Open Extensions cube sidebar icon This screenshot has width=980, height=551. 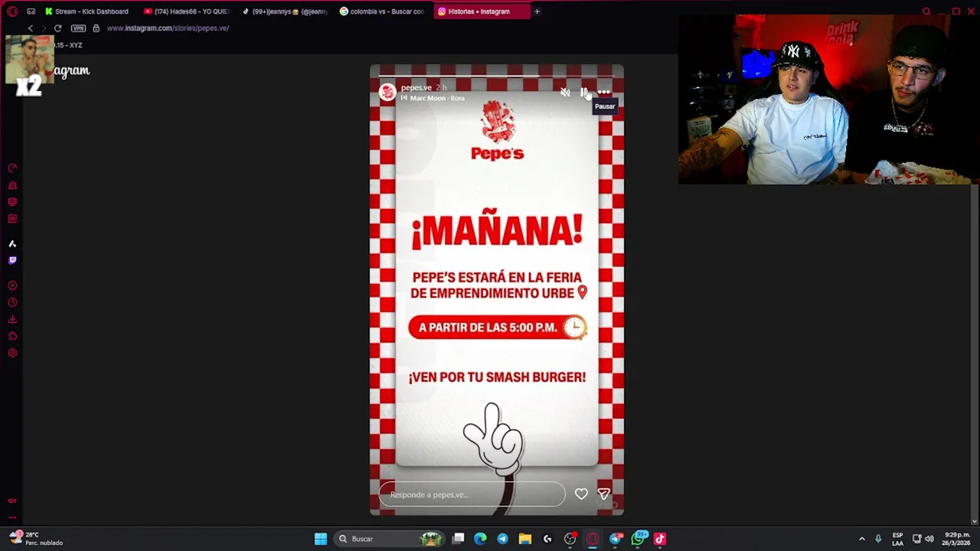coord(12,336)
